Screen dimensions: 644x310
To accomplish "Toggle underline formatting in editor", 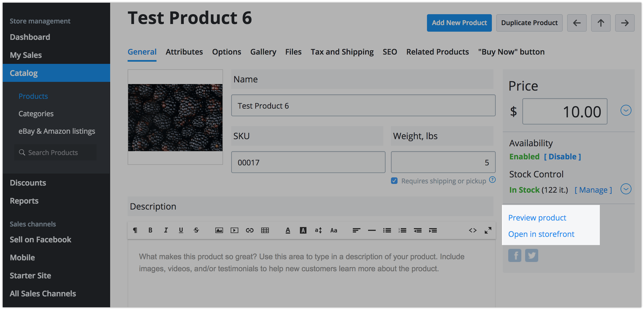I will 181,230.
